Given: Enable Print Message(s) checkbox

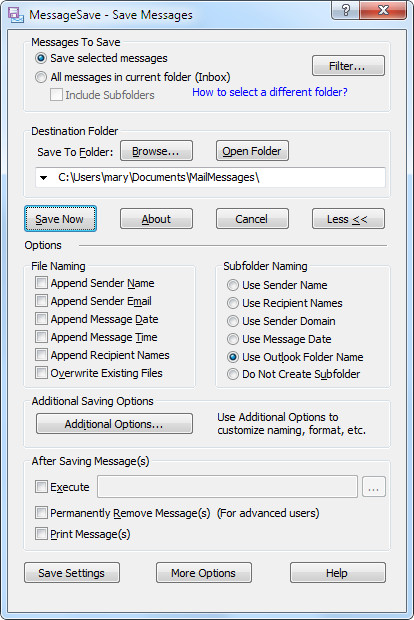Looking at the screenshot, I should click(x=41, y=534).
